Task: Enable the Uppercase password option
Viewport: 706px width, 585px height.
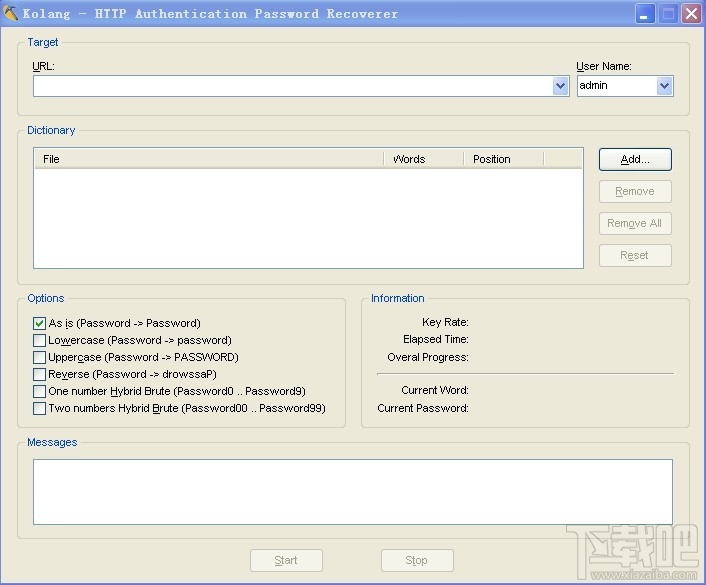Action: point(39,357)
